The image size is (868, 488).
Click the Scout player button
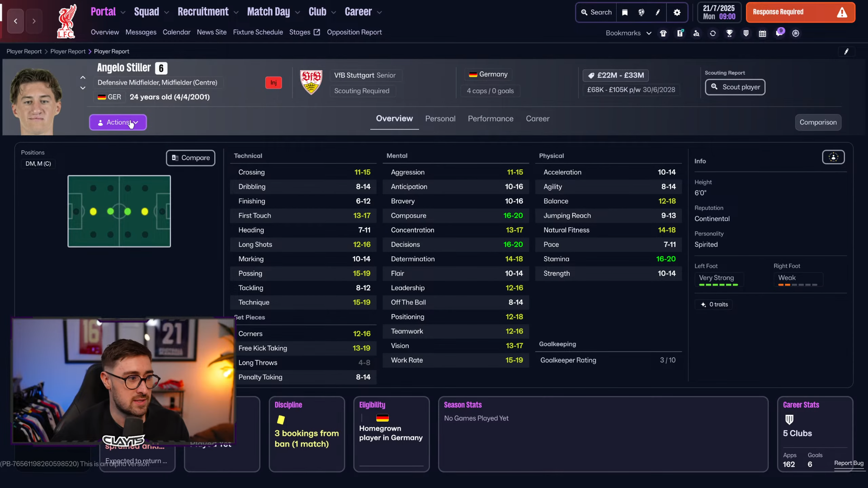point(735,87)
